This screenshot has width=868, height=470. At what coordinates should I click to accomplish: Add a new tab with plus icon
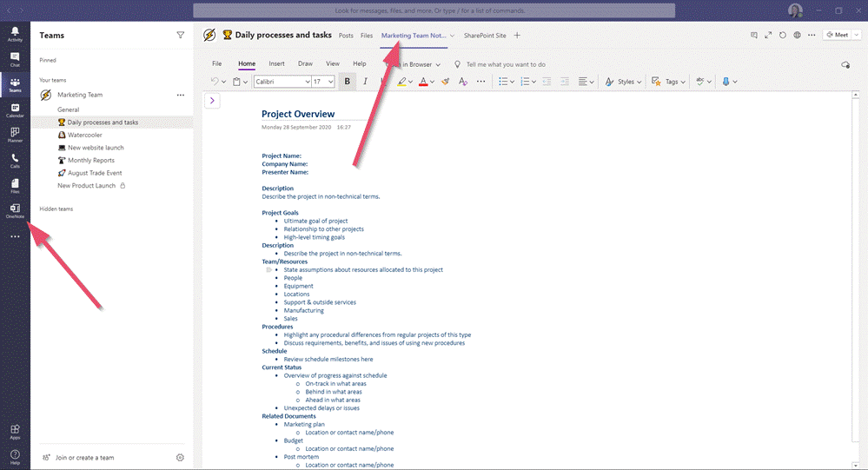[517, 36]
